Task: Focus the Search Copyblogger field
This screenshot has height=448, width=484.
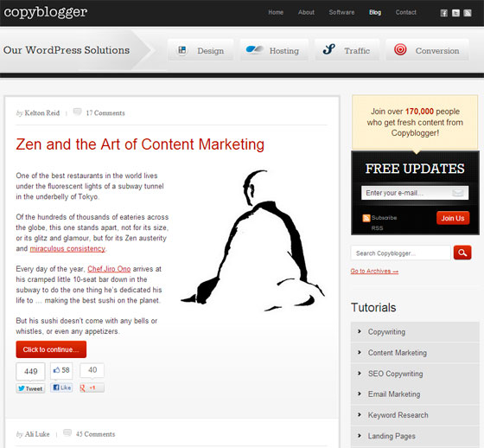Action: pyautogui.click(x=401, y=253)
